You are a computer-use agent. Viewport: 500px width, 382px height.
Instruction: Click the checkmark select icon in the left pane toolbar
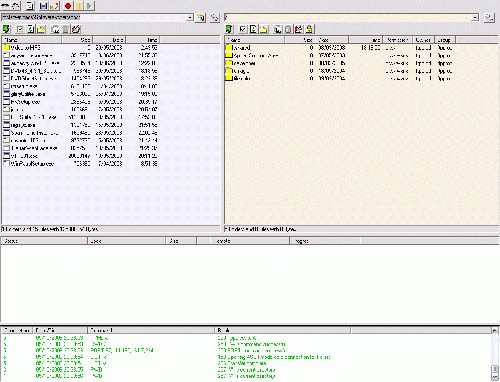pyautogui.click(x=20, y=29)
